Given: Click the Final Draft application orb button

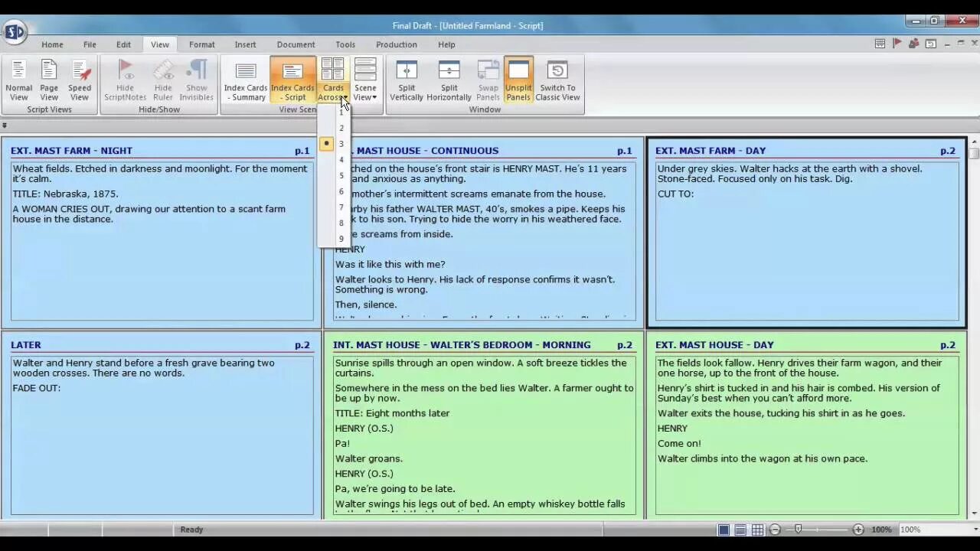Looking at the screenshot, I should pos(15,31).
